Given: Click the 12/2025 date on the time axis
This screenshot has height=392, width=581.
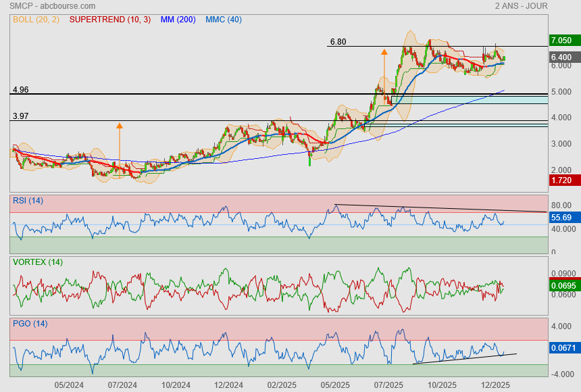Looking at the screenshot, I should tap(496, 385).
